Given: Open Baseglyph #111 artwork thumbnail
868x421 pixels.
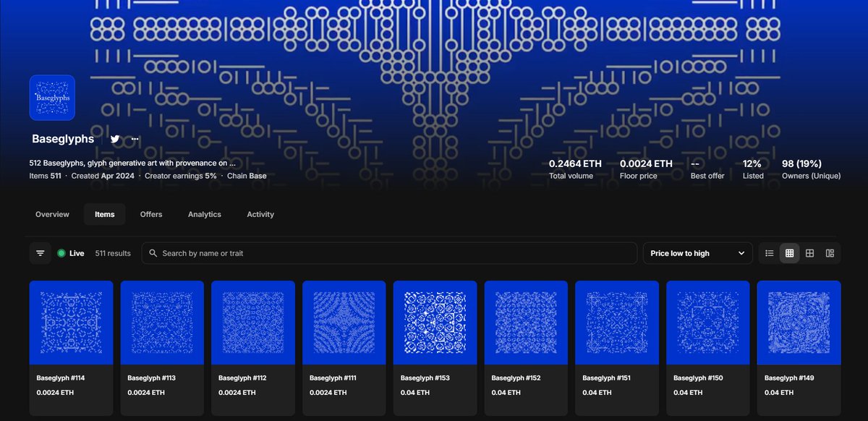Looking at the screenshot, I should [x=344, y=323].
